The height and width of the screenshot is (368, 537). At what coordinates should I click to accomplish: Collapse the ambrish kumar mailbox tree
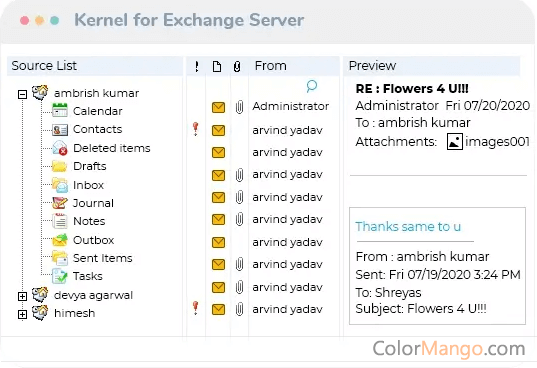point(22,94)
